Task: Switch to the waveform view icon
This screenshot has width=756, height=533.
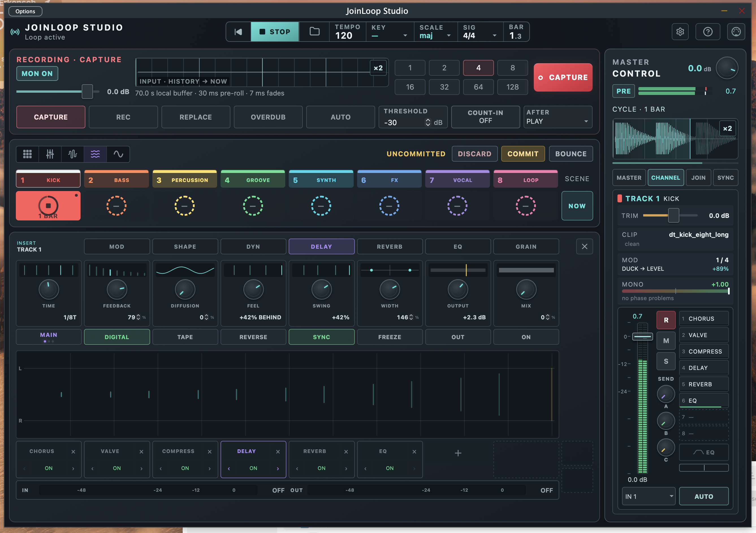Action: click(x=72, y=154)
